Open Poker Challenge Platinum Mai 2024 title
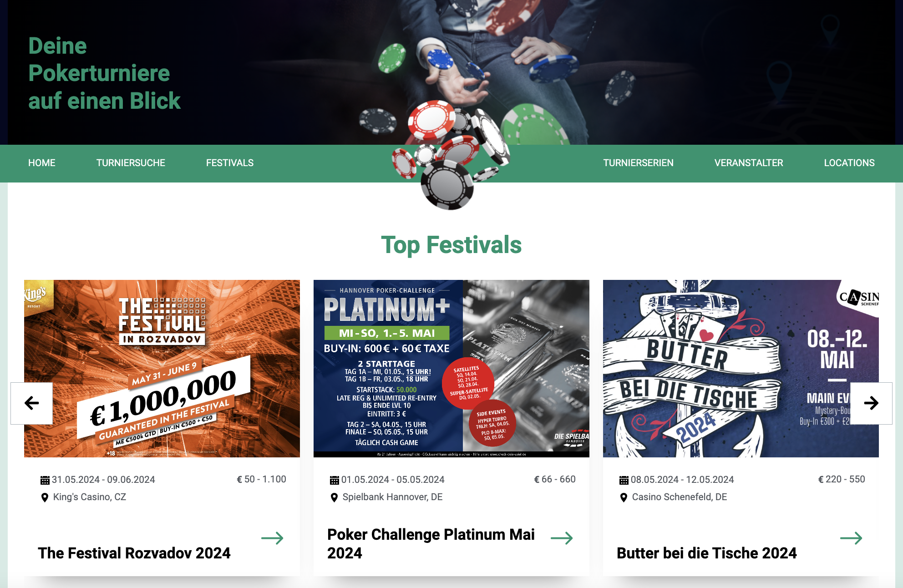Viewport: 903px width, 588px height. pos(431,544)
